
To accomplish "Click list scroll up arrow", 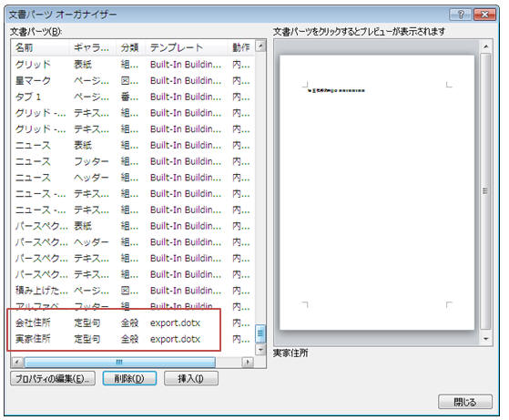I will click(260, 46).
